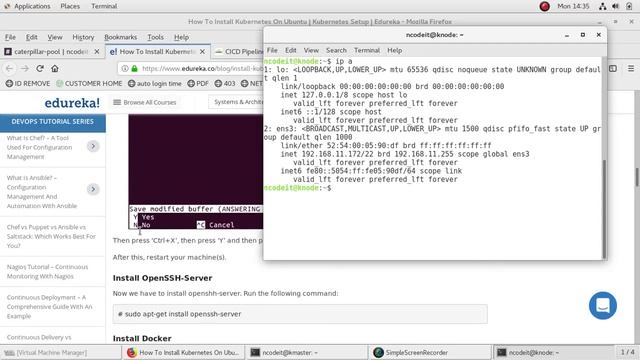
Task: Click the red recording indicator in top panel
Action: tap(544, 6)
